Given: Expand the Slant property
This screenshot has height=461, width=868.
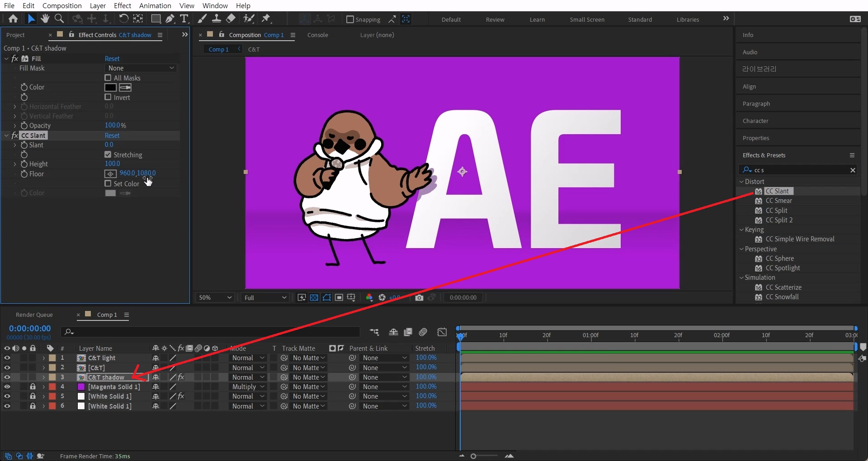Looking at the screenshot, I should tap(15, 145).
